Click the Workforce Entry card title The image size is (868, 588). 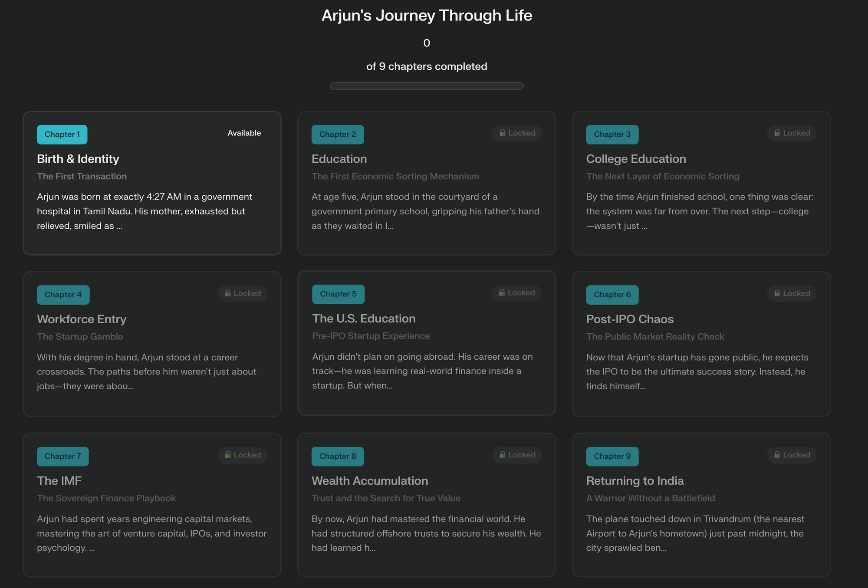82,319
